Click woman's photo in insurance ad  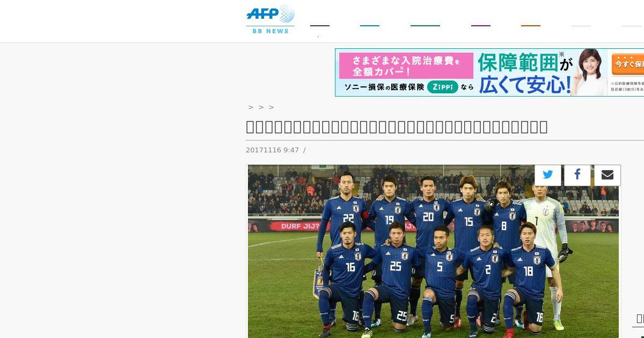coord(589,72)
